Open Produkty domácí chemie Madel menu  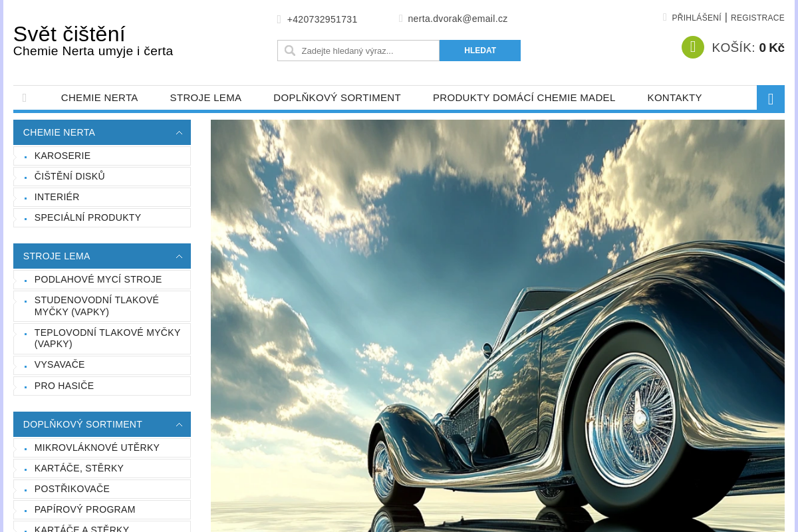[524, 98]
